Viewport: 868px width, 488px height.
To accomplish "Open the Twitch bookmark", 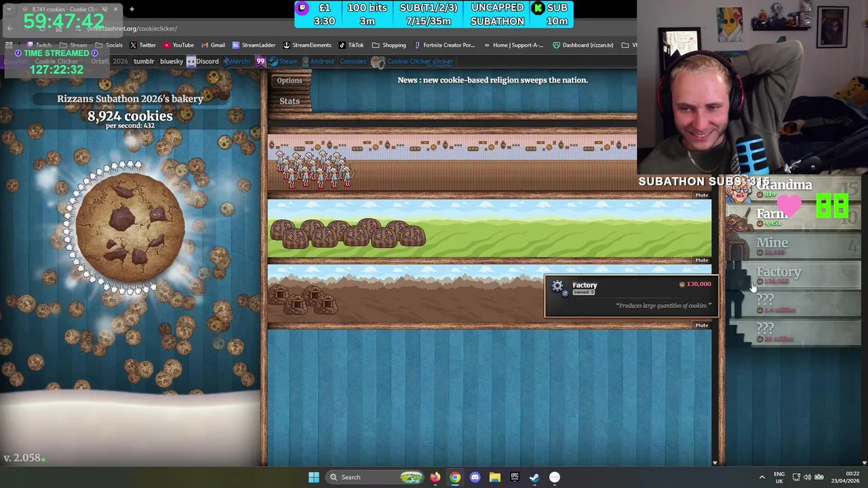I will 38,45.
